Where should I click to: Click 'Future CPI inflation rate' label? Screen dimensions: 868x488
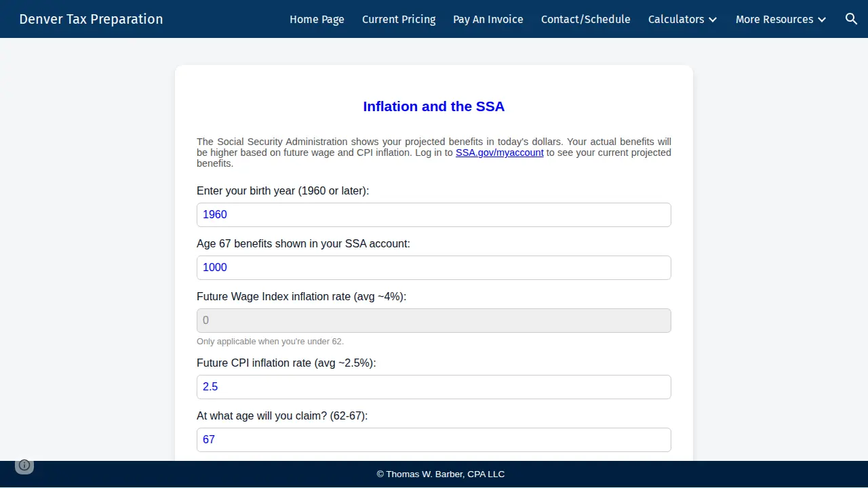(x=286, y=363)
